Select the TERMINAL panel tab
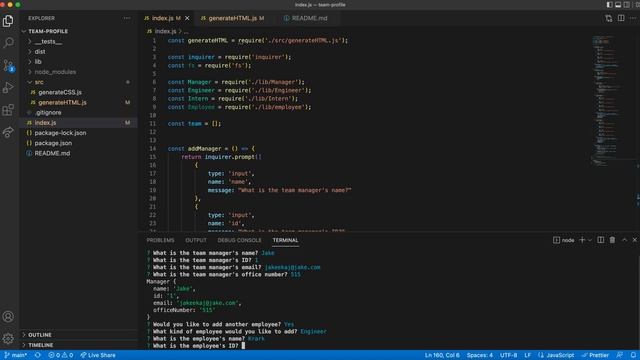Screen dimensions: 640x360 285,240
